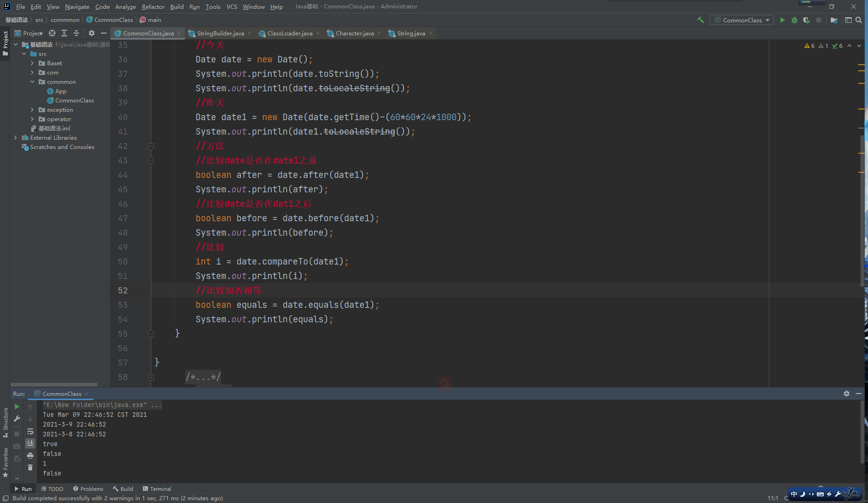Expand all nodes in the Project panel
The image size is (868, 503).
tap(64, 33)
